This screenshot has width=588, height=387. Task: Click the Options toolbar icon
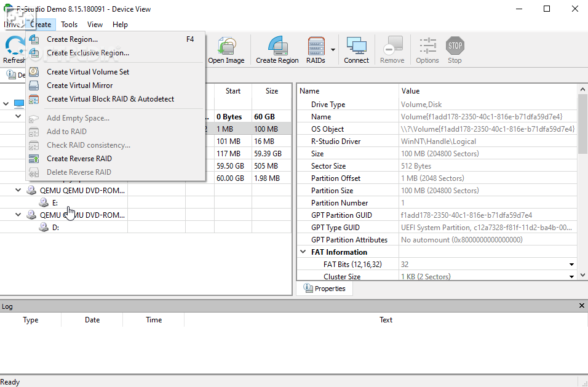coord(427,47)
